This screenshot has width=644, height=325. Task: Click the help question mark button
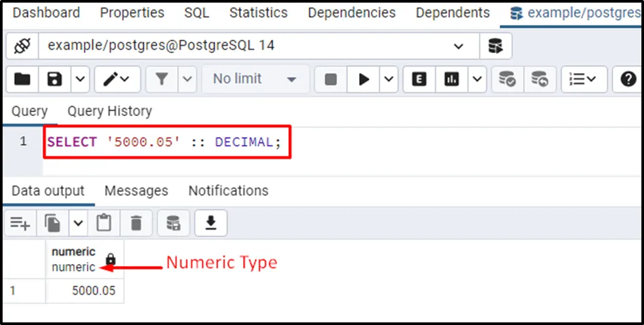click(x=628, y=79)
